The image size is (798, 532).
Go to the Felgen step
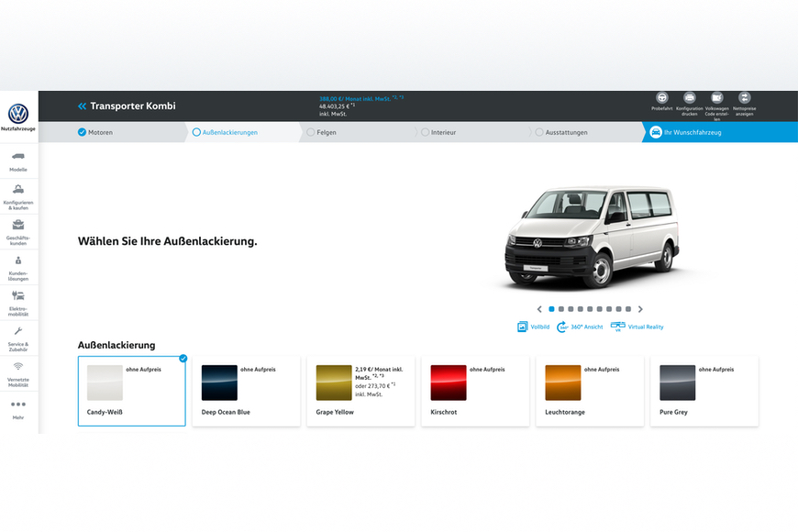tap(321, 132)
